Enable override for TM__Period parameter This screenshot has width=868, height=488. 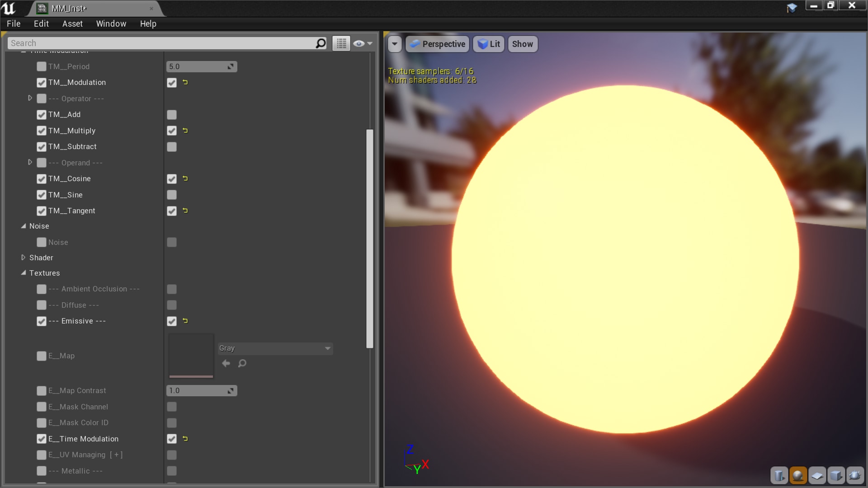pos(42,66)
